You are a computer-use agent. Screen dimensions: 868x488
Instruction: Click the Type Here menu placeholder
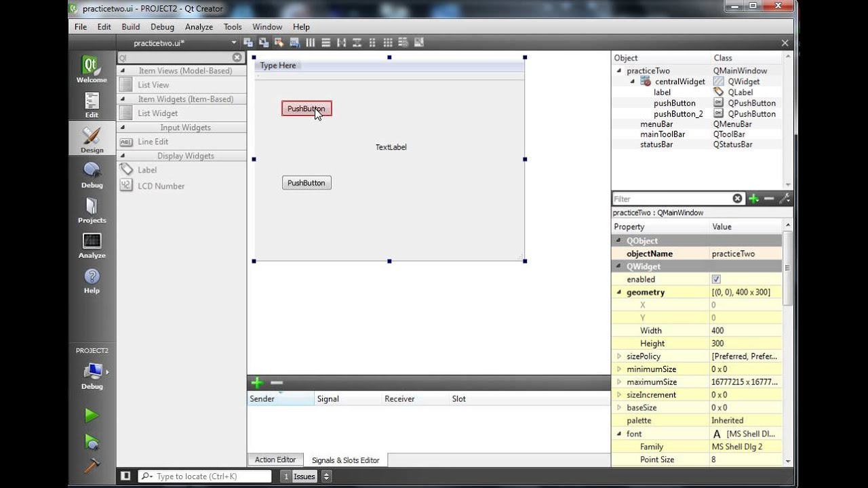(x=278, y=66)
